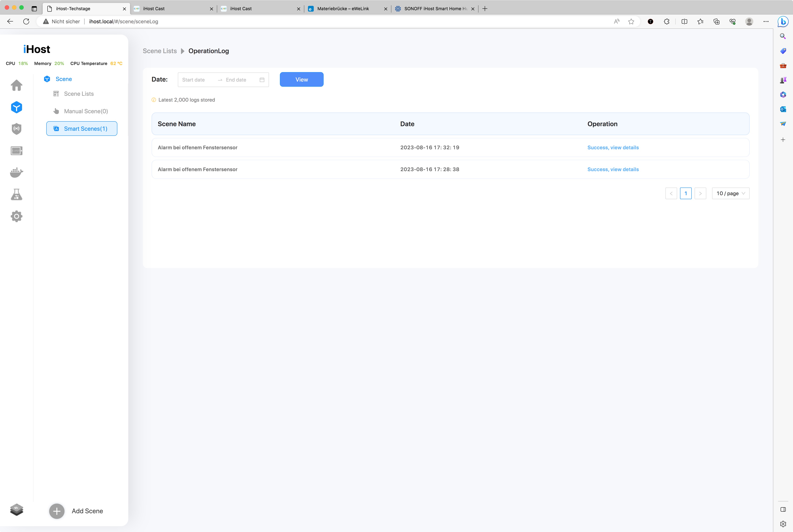This screenshot has height=532, width=793.
Task: Click the blue Scene cube icon
Action: (16, 107)
